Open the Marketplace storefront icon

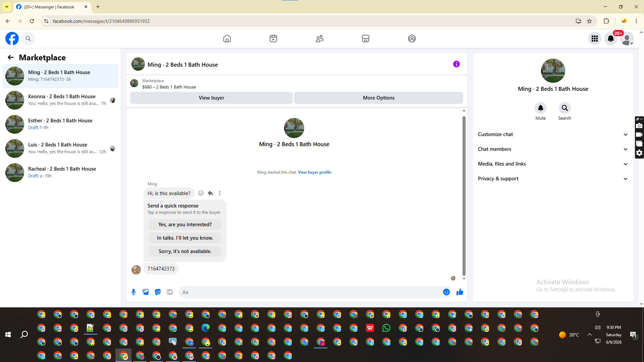pos(366,39)
